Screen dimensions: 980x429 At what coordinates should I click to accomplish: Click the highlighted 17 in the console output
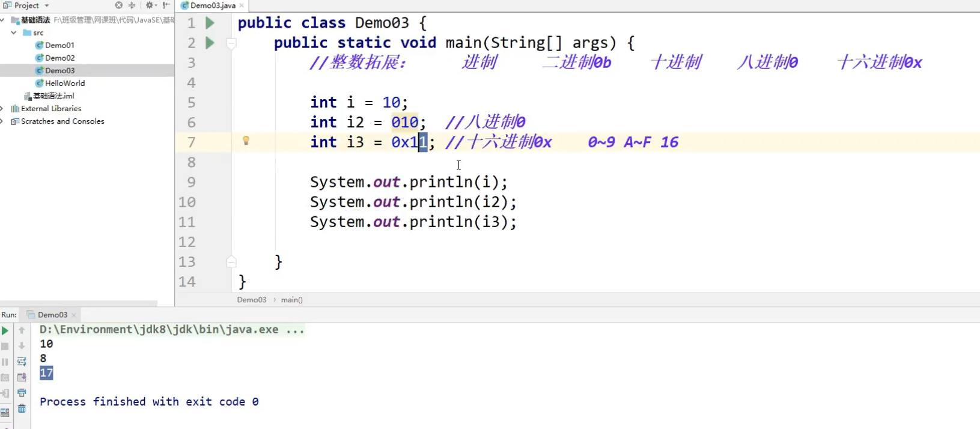46,373
